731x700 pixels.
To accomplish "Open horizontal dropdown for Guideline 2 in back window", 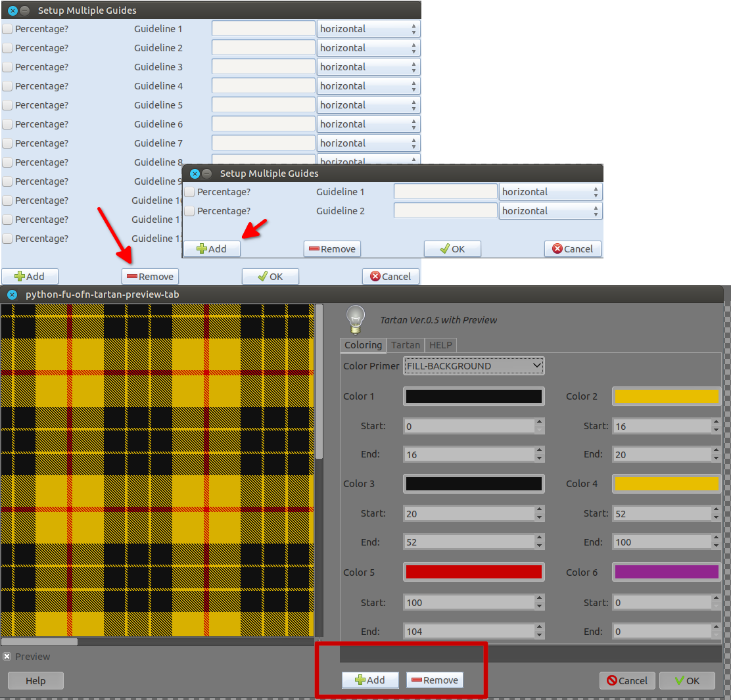I will tap(368, 48).
